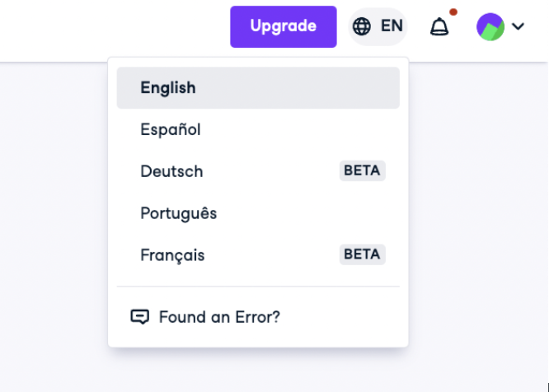The width and height of the screenshot is (549, 392).
Task: Click the red notification badge dot
Action: (x=453, y=12)
